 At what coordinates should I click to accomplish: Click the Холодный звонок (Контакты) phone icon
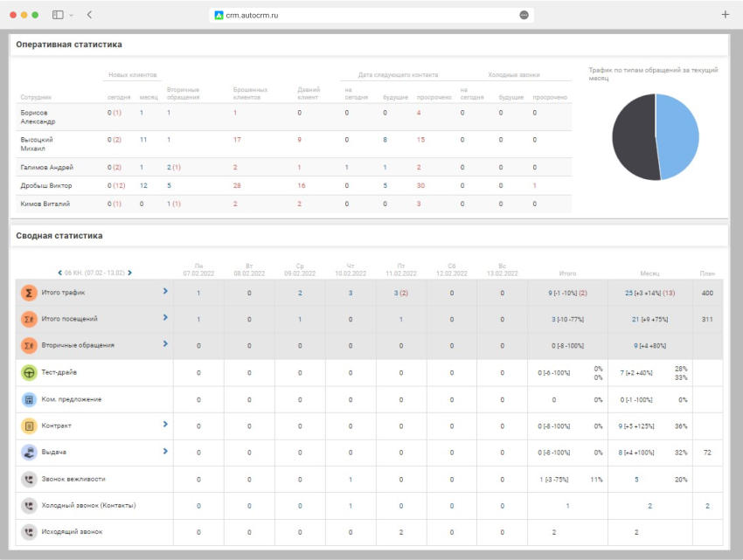pyautogui.click(x=28, y=506)
